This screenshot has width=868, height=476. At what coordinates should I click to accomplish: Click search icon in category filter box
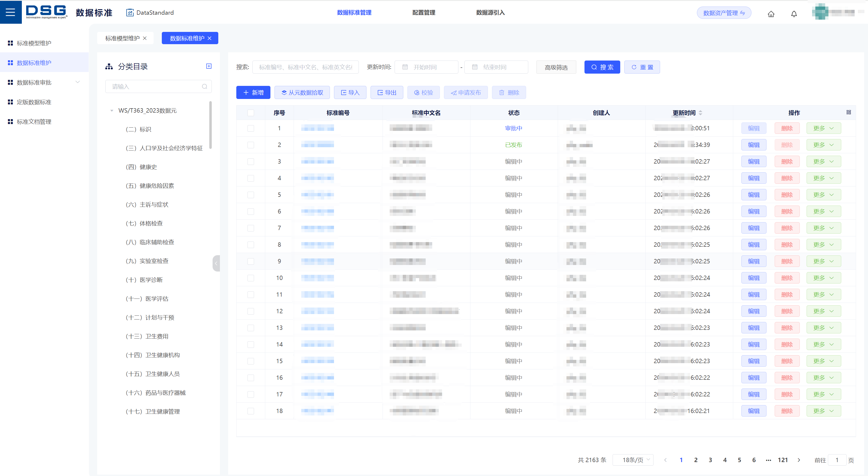pyautogui.click(x=205, y=86)
